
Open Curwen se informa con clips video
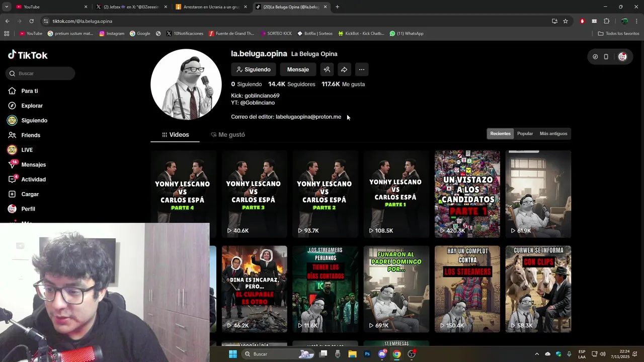tap(538, 289)
